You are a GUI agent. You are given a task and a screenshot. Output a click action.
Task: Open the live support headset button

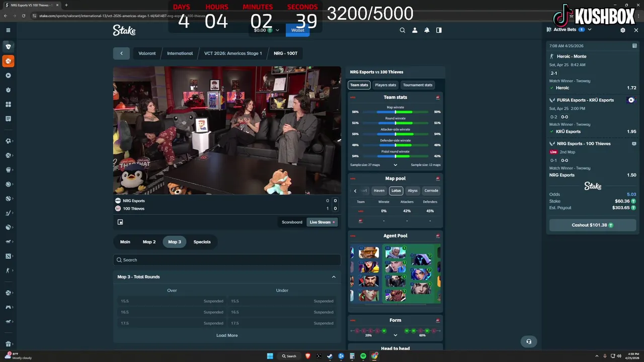click(x=529, y=341)
